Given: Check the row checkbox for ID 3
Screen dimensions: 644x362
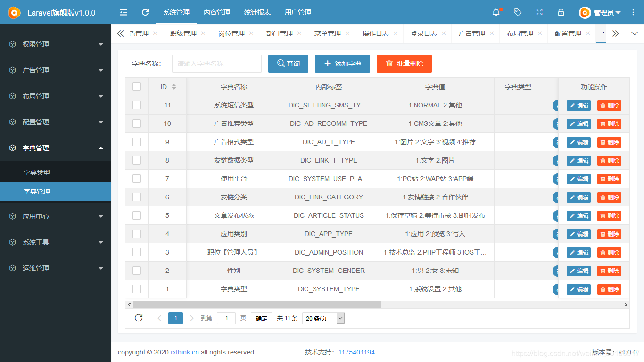Looking at the screenshot, I should coord(137,252).
